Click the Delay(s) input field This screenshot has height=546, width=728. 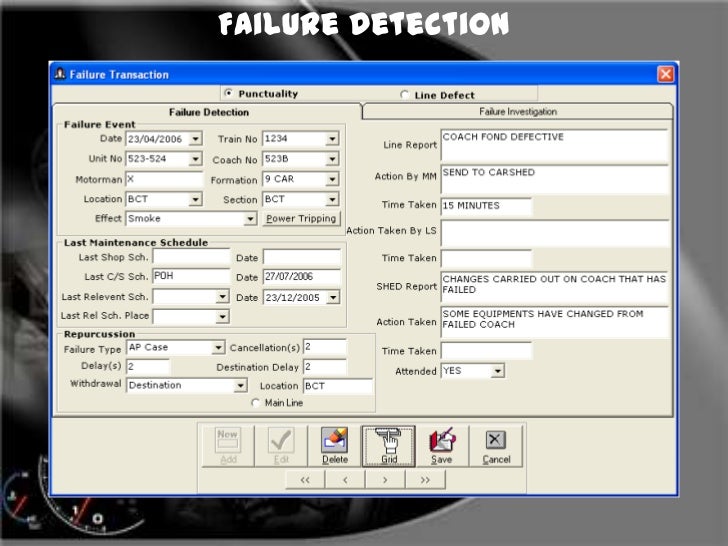click(148, 366)
